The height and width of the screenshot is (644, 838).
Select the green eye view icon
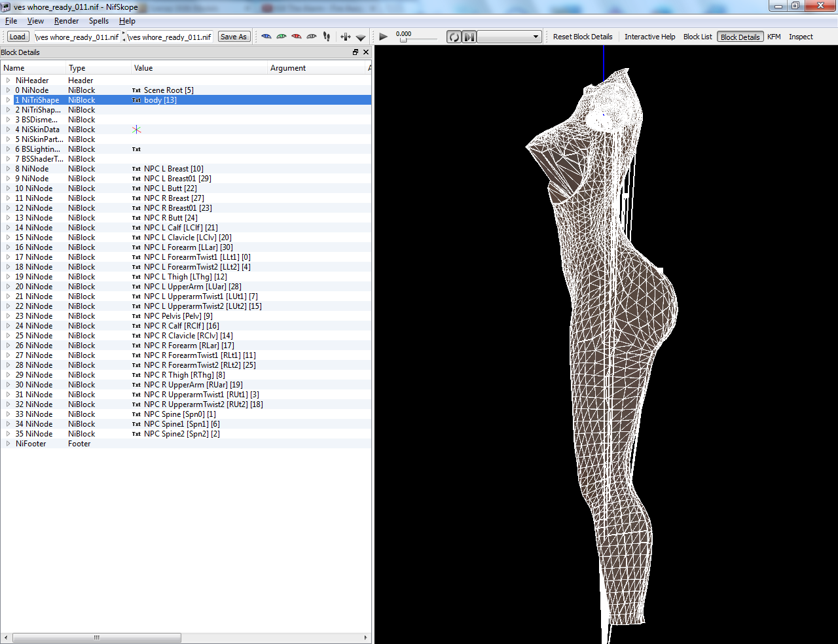pyautogui.click(x=282, y=37)
